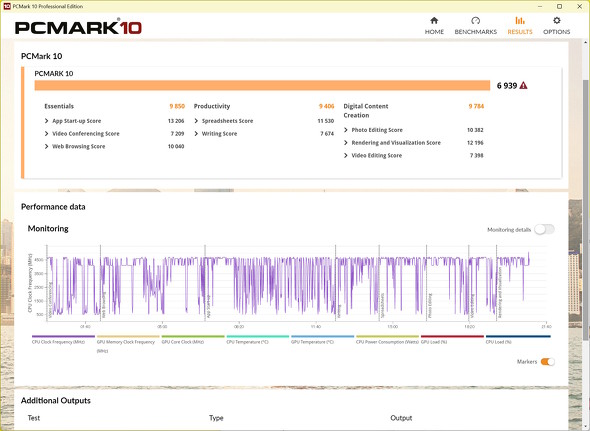
Task: Toggle GPU Temperature legend swatch
Action: pos(322,337)
